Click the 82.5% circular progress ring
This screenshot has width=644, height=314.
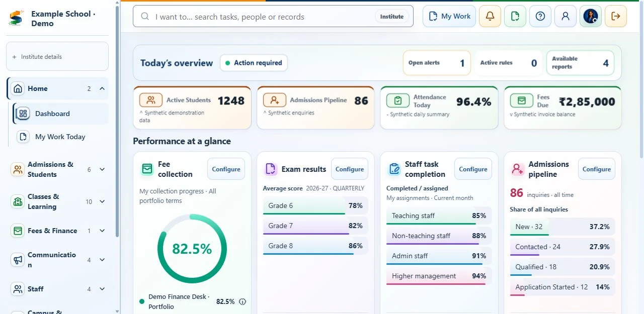[192, 249]
